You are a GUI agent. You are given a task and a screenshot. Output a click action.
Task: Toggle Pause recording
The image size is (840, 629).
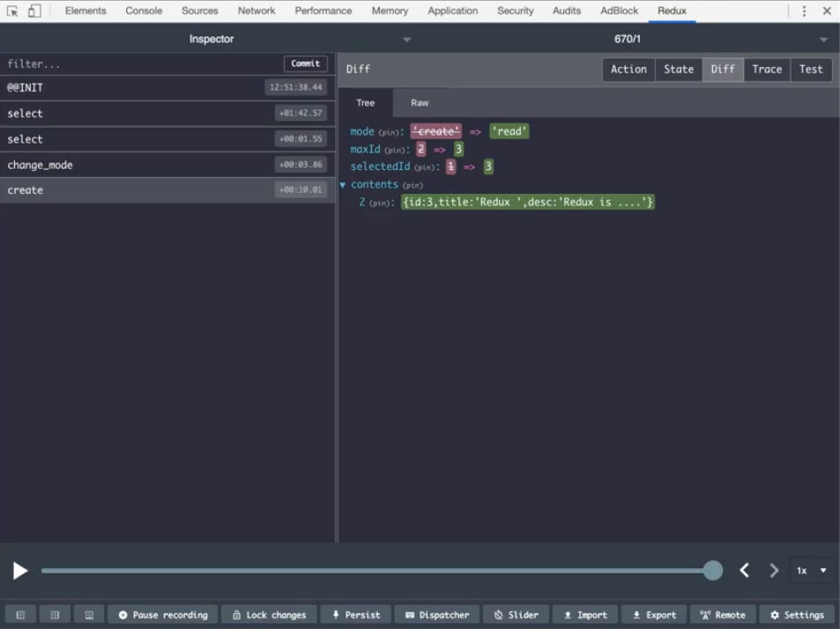pos(163,615)
